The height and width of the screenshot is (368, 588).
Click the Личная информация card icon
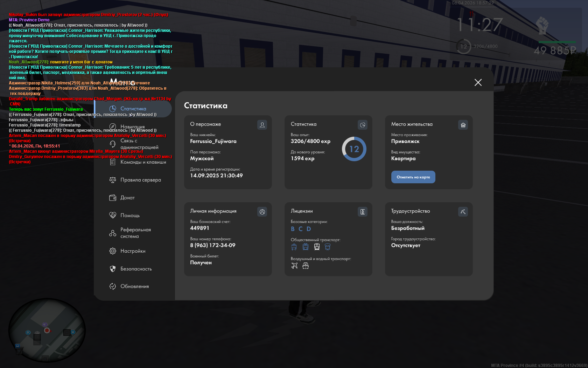(262, 212)
